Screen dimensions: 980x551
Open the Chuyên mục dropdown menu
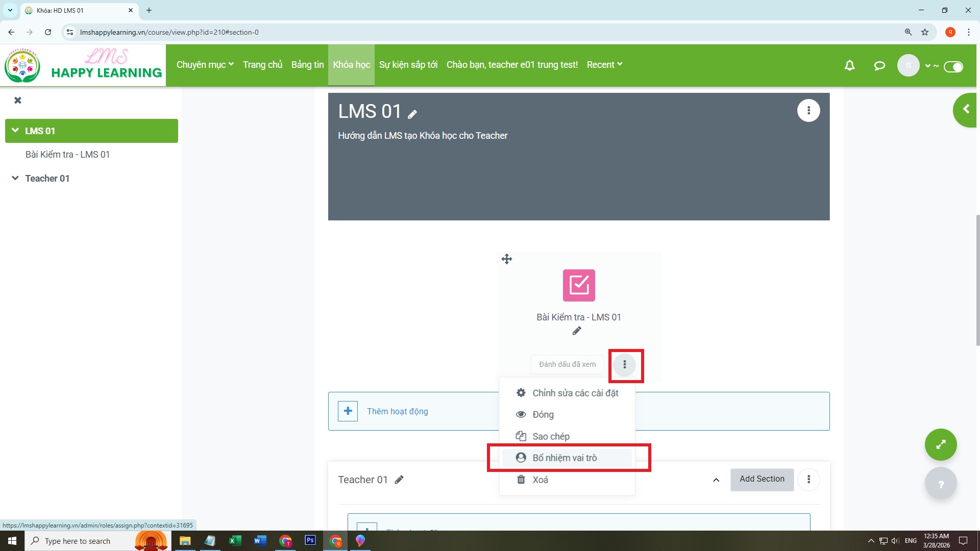[205, 65]
